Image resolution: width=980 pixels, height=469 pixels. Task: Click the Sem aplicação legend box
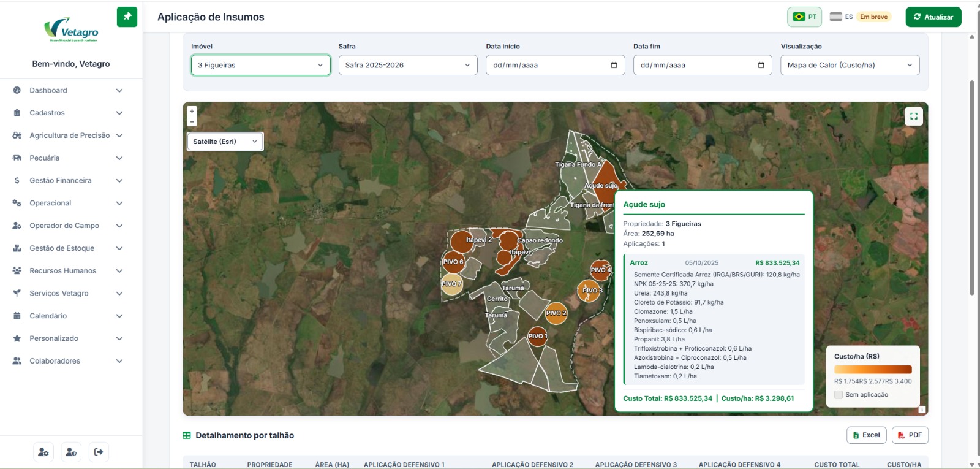coord(839,395)
